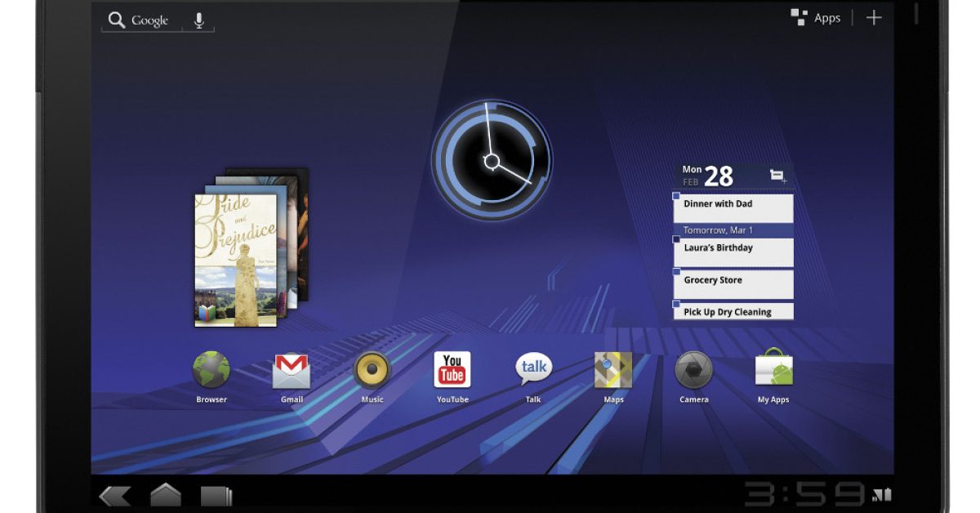This screenshot has width=980, height=513.
Task: Open the Apps drawer
Action: (x=815, y=18)
